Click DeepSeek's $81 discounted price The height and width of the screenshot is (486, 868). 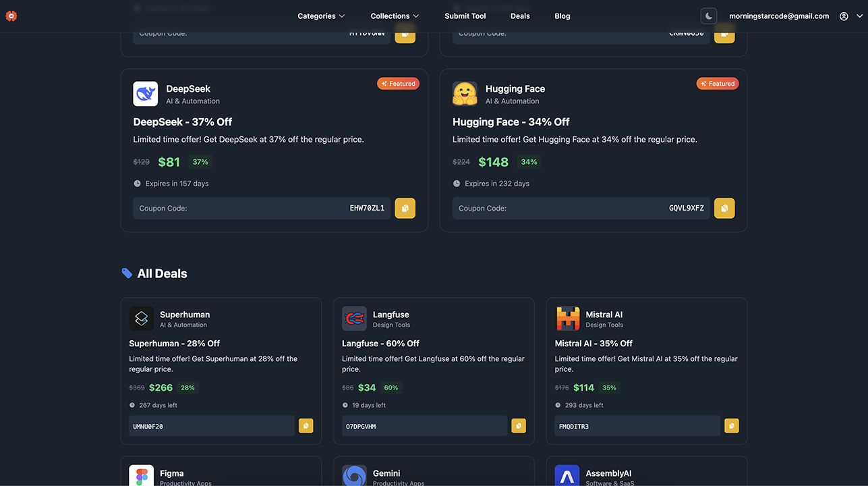169,162
